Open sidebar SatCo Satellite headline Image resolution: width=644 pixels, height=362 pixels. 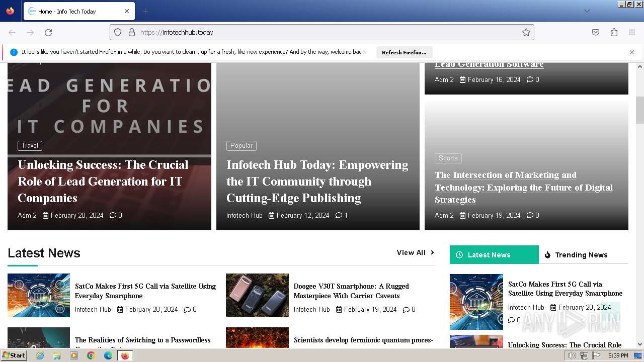[x=566, y=289]
